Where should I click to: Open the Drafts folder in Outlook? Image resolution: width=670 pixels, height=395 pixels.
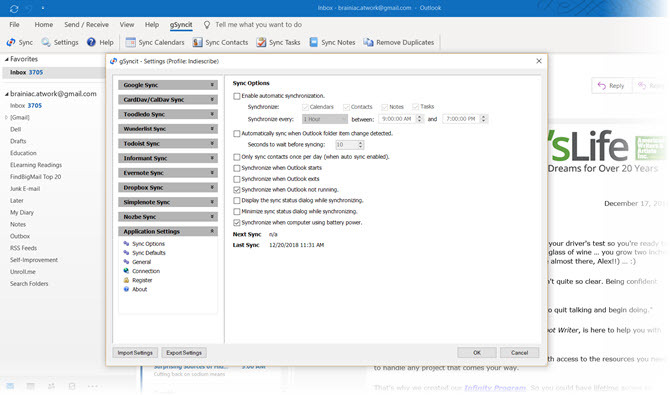pos(18,141)
